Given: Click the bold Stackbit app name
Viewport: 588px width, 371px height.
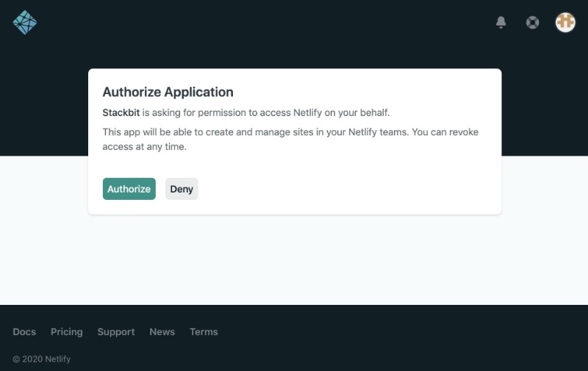Looking at the screenshot, I should (121, 113).
